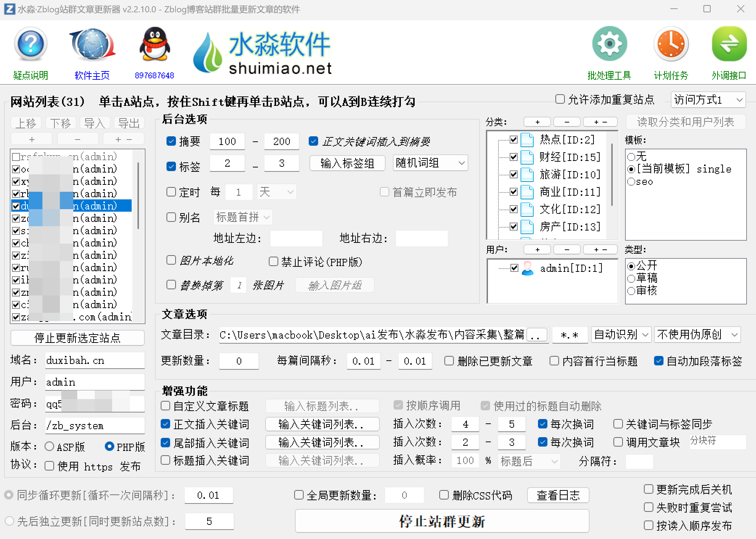
Task: Click the 外调接口 green arrows icon
Action: click(x=729, y=44)
